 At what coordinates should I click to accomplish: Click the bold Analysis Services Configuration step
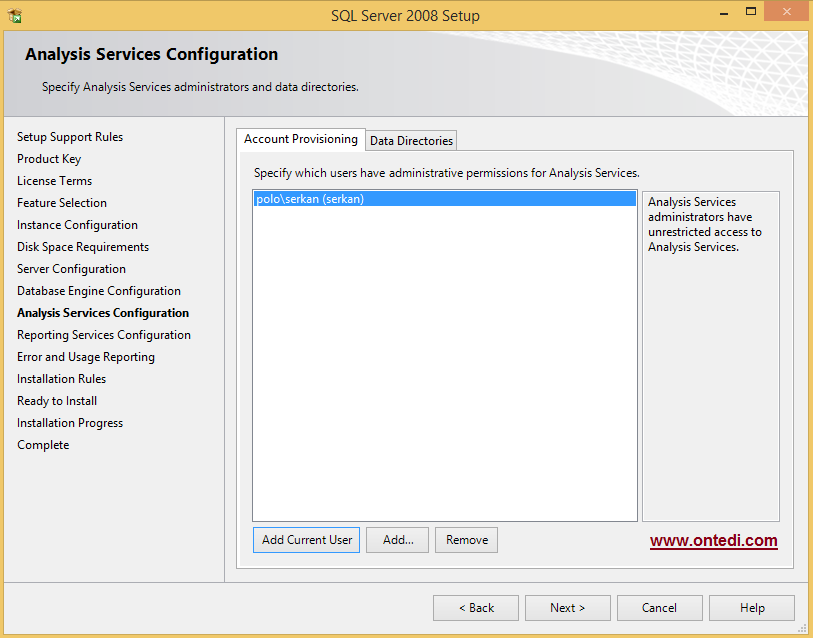(x=103, y=313)
